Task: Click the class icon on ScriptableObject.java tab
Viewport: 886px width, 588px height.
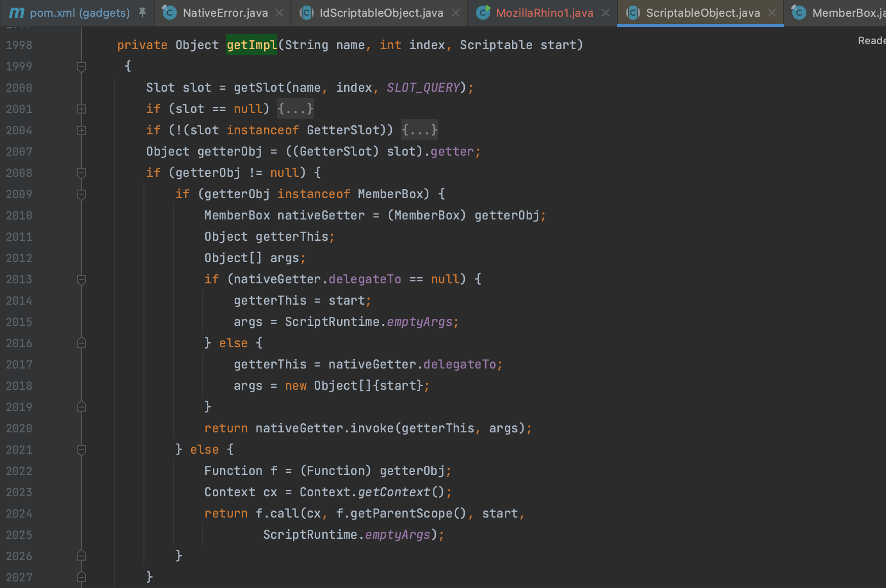Action: (633, 12)
